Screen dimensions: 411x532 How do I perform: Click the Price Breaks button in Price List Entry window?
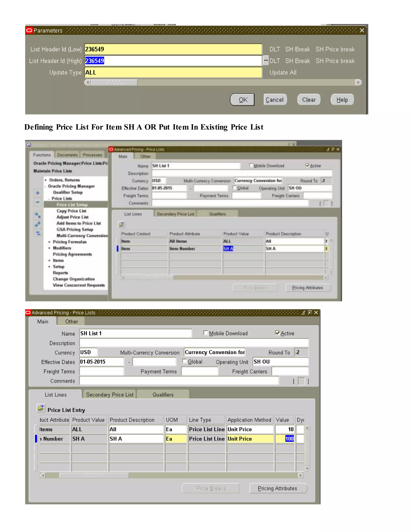click(211, 488)
